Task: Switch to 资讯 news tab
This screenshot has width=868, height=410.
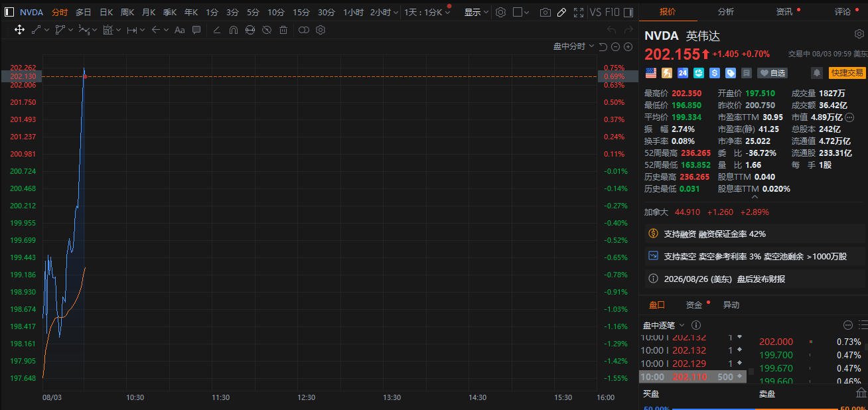Action: point(784,11)
